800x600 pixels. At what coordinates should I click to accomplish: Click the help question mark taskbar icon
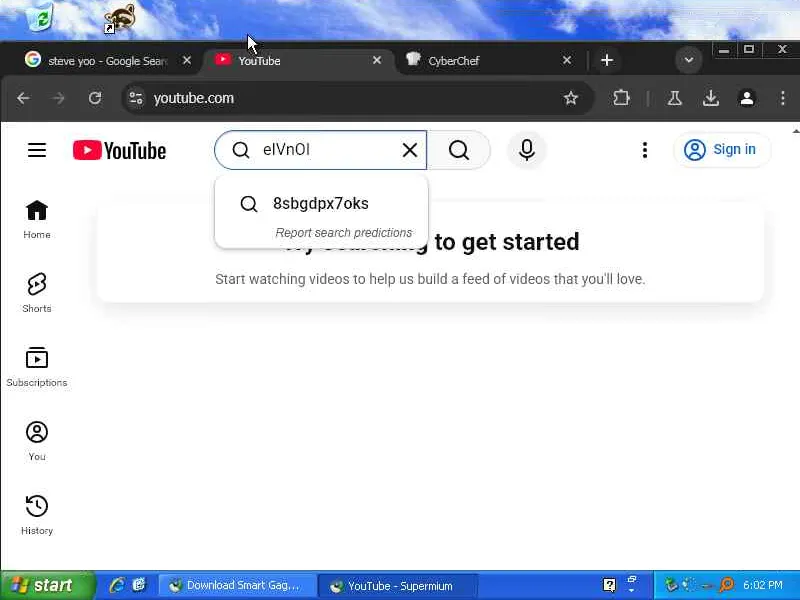pos(609,585)
